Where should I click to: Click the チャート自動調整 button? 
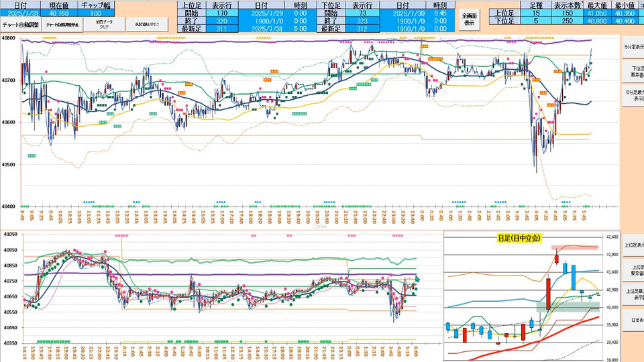pyautogui.click(x=21, y=25)
